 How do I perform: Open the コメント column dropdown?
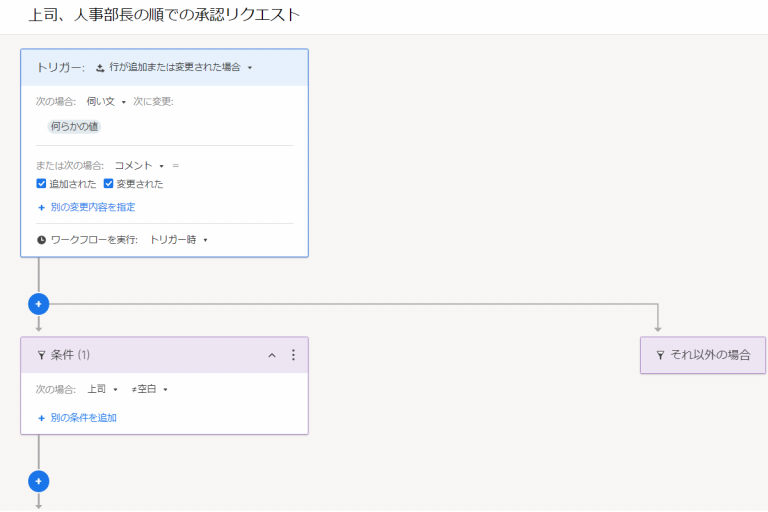(x=138, y=166)
